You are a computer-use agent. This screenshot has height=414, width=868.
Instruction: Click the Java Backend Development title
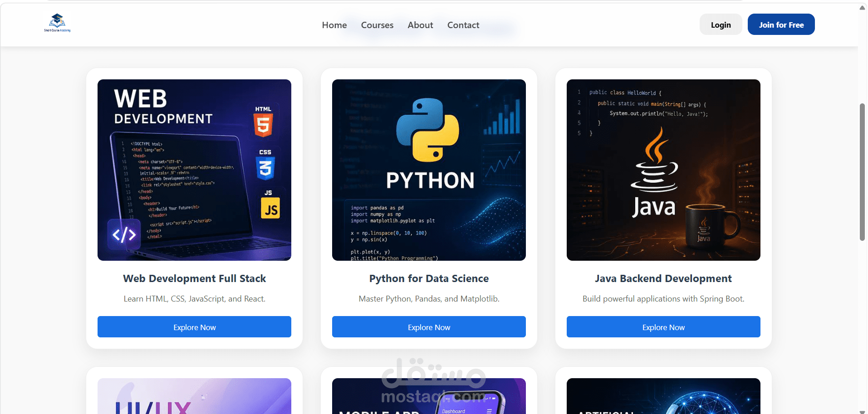[663, 278]
